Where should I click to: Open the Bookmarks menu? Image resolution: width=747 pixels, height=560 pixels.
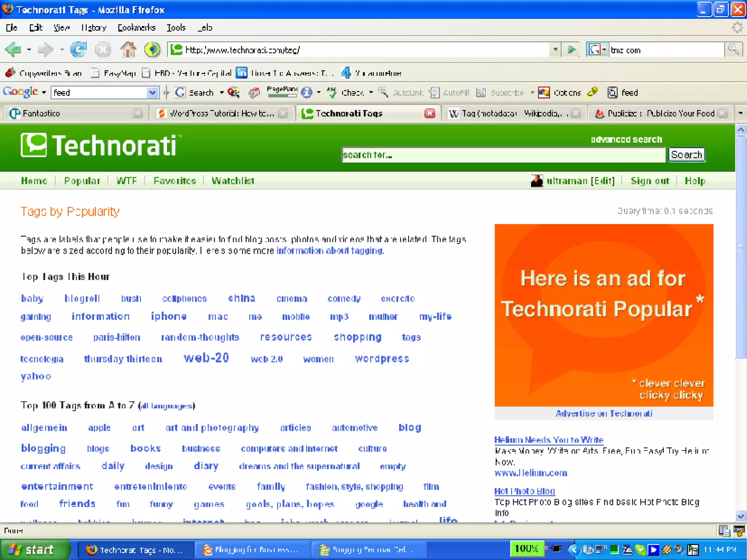[x=136, y=28]
